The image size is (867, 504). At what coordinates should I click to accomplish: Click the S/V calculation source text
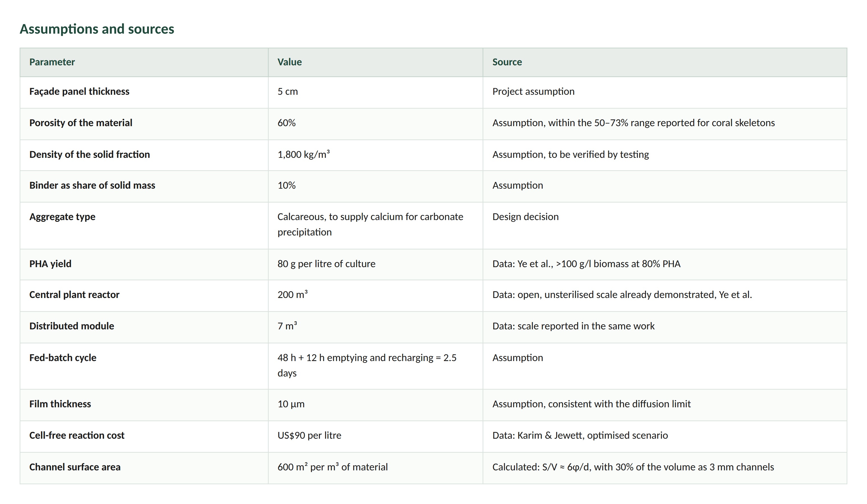pos(633,467)
